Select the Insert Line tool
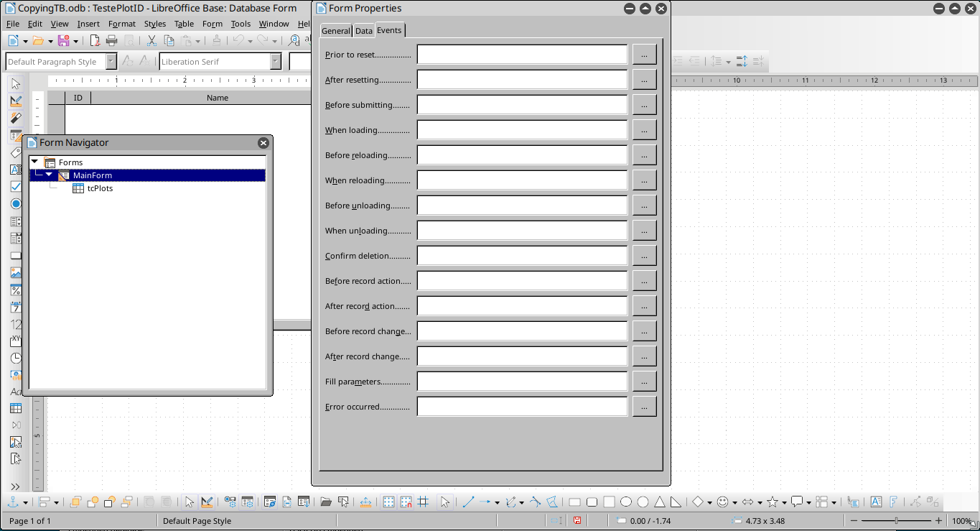This screenshot has height=531, width=980. tap(468, 502)
